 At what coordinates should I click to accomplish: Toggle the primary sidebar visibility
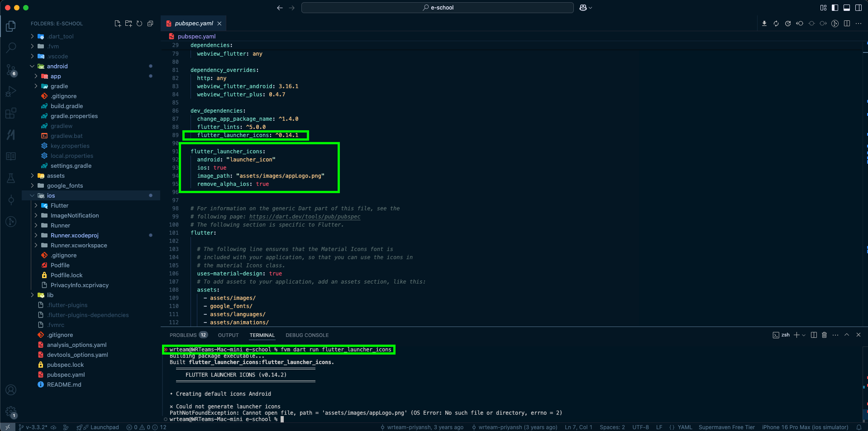(835, 8)
